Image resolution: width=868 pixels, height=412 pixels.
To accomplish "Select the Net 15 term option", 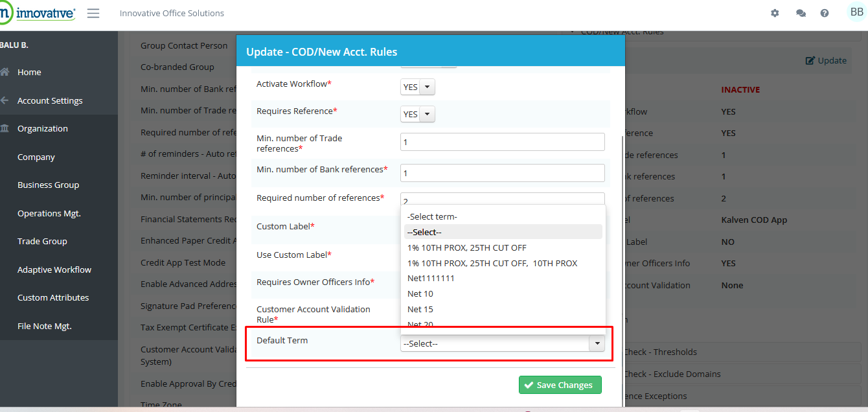I will point(503,309).
